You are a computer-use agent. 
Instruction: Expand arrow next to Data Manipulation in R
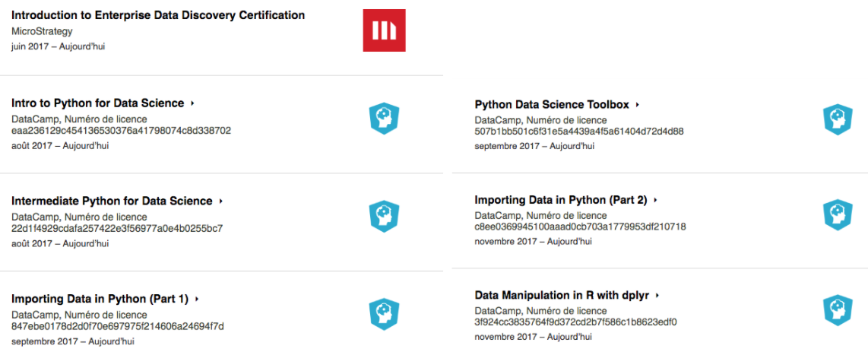tap(657, 296)
